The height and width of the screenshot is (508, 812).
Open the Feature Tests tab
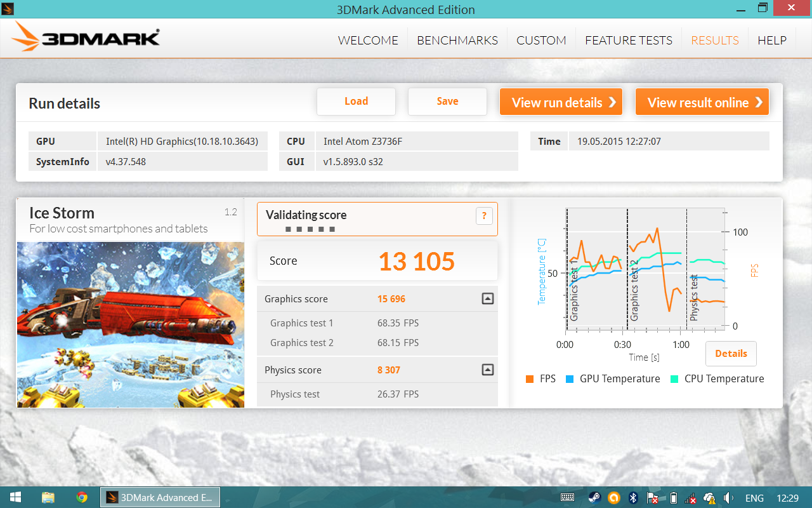click(628, 40)
